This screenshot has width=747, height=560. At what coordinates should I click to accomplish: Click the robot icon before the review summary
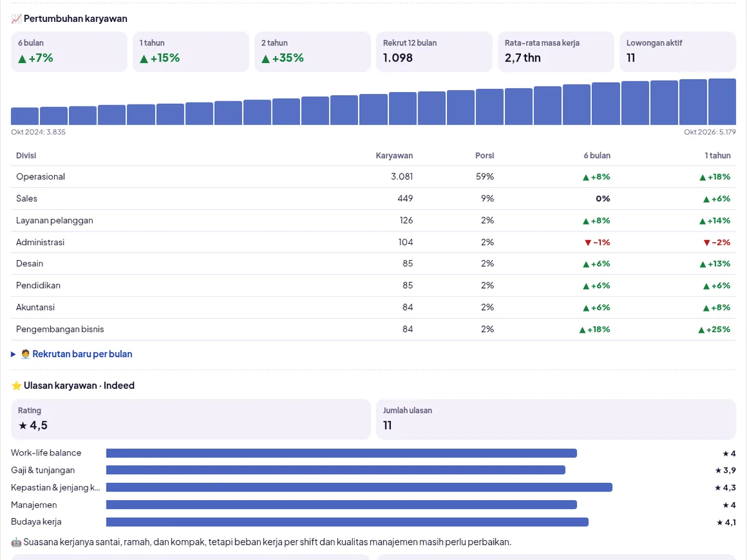pyautogui.click(x=16, y=542)
